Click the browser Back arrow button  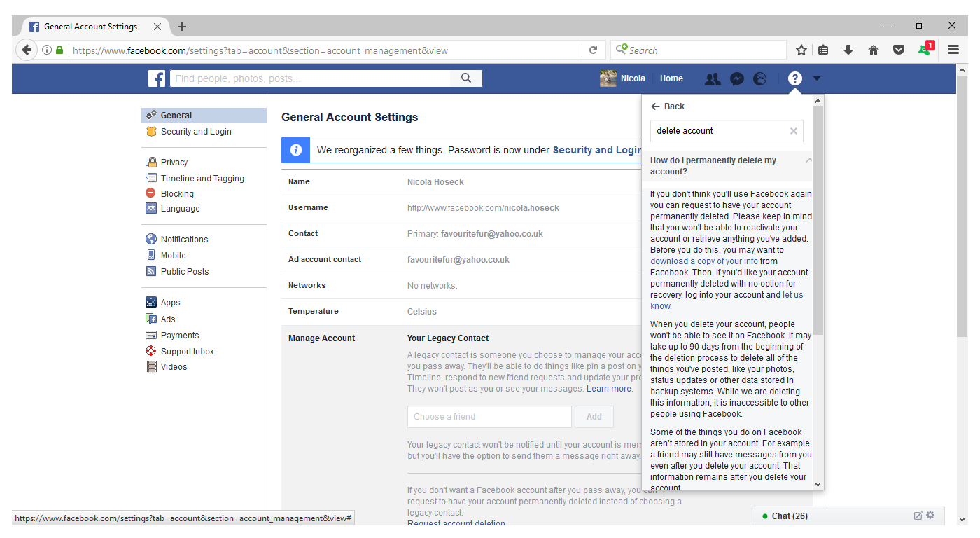point(27,50)
